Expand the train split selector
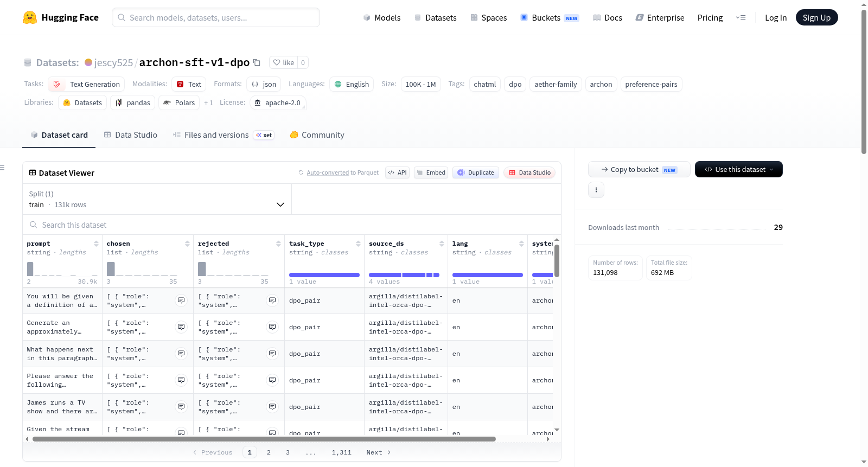The width and height of the screenshot is (868, 467). click(157, 199)
